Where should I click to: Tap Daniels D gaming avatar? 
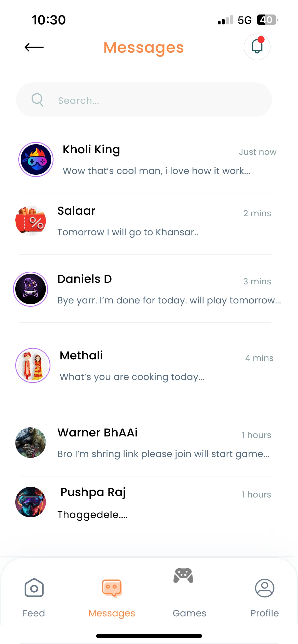click(31, 289)
